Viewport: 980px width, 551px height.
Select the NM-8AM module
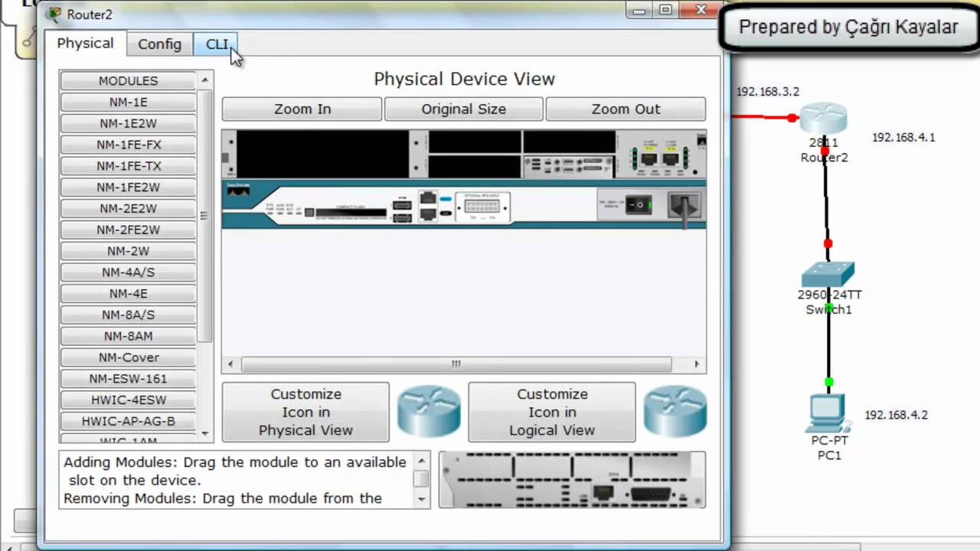[128, 336]
